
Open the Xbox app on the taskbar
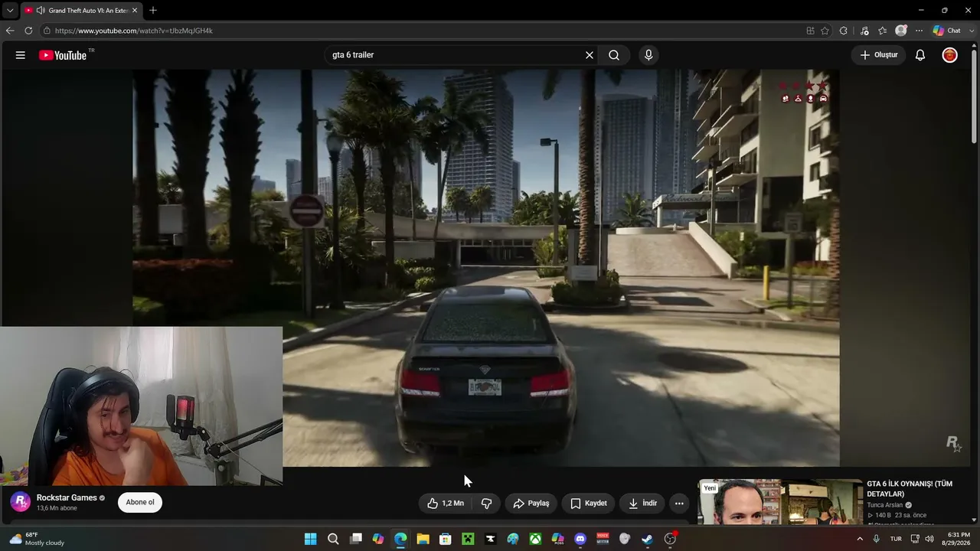click(535, 539)
